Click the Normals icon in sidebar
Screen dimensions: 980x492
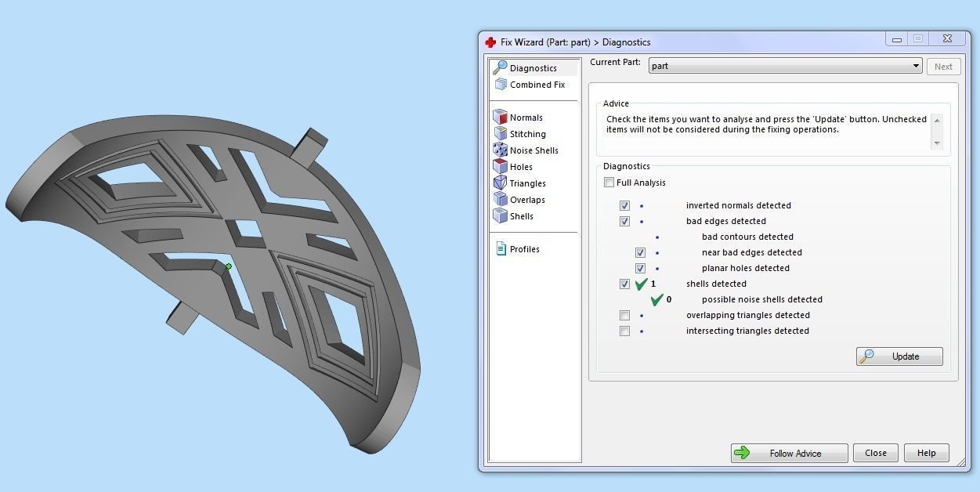500,118
